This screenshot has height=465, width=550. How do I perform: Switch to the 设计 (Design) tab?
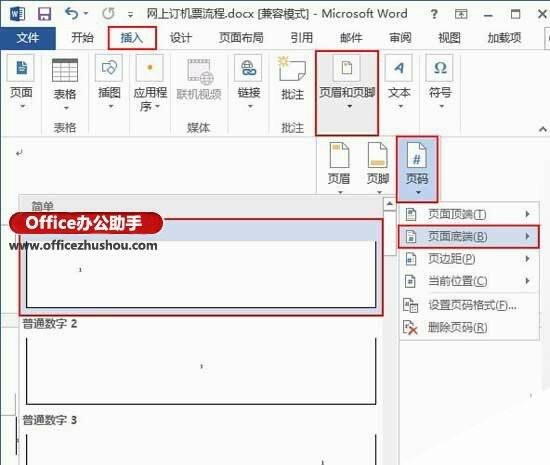click(181, 38)
